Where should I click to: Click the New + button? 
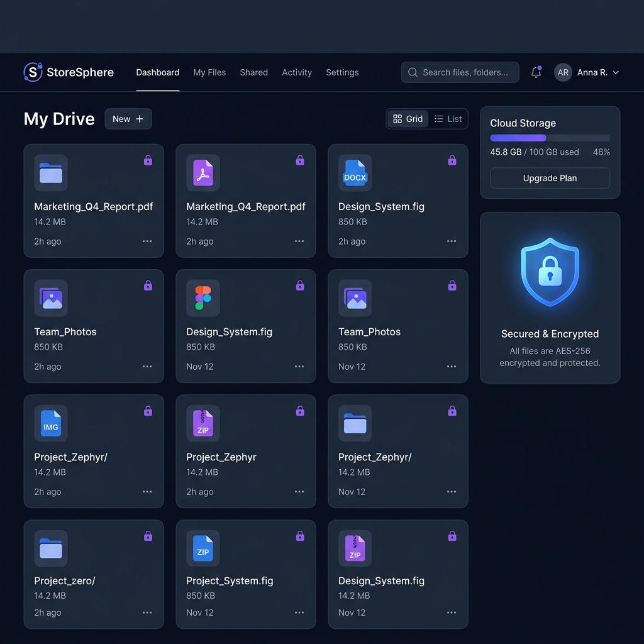click(x=128, y=119)
